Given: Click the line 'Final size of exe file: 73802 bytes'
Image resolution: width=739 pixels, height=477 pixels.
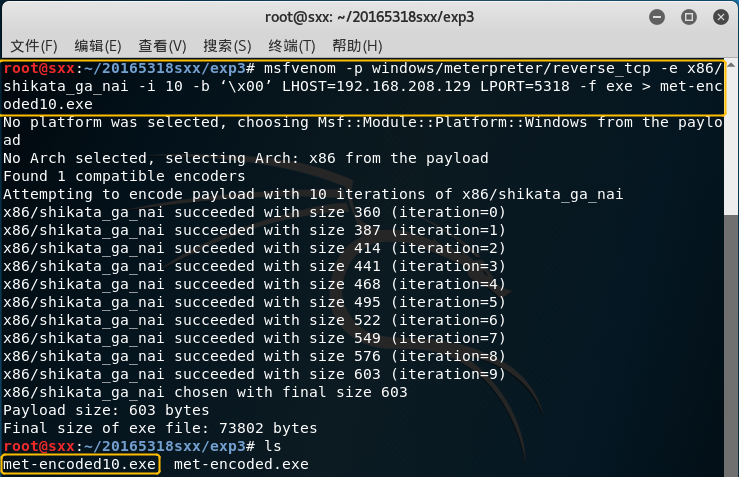Looking at the screenshot, I should pos(160,428).
